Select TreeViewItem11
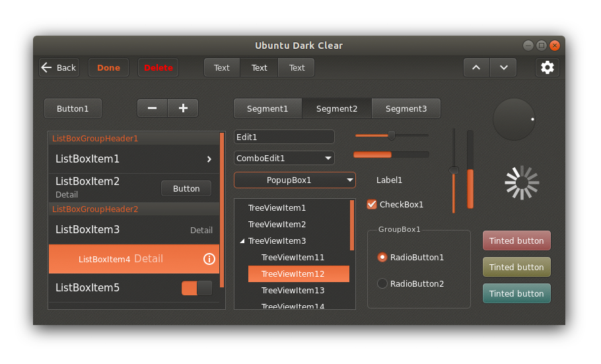This screenshot has width=601, height=364. click(293, 258)
